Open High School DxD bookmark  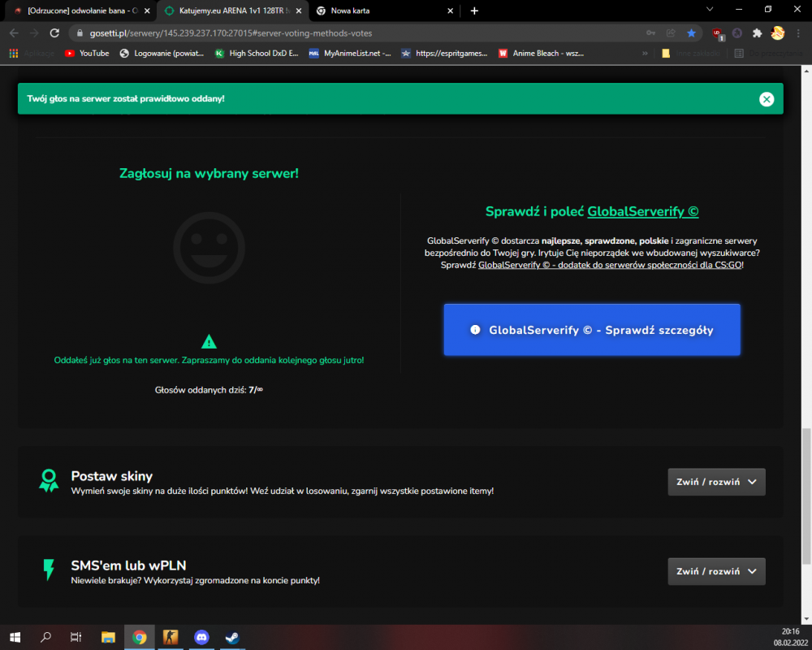pos(257,54)
